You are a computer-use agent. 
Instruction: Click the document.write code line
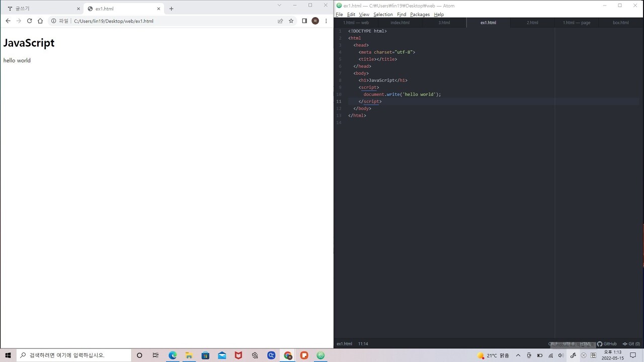click(x=402, y=95)
